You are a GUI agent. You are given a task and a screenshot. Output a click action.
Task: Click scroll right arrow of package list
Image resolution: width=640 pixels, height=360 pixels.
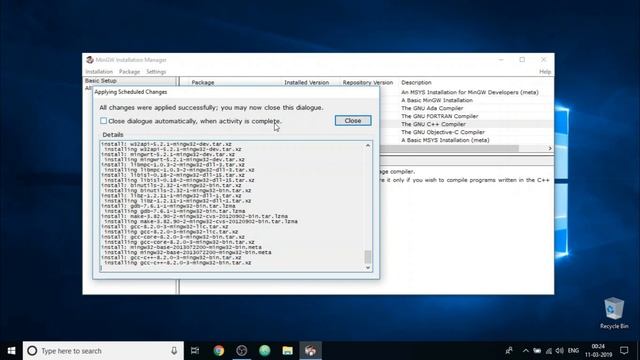(x=550, y=148)
